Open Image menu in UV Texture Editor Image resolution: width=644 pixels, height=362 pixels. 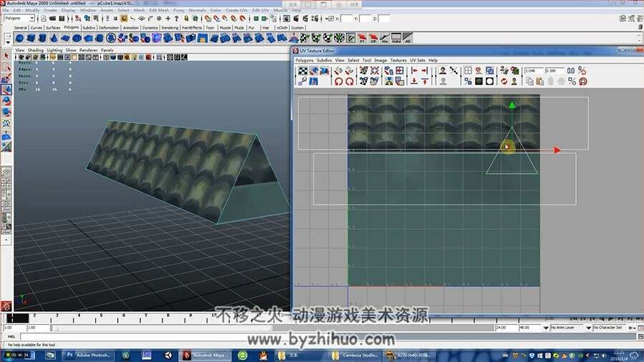click(381, 60)
